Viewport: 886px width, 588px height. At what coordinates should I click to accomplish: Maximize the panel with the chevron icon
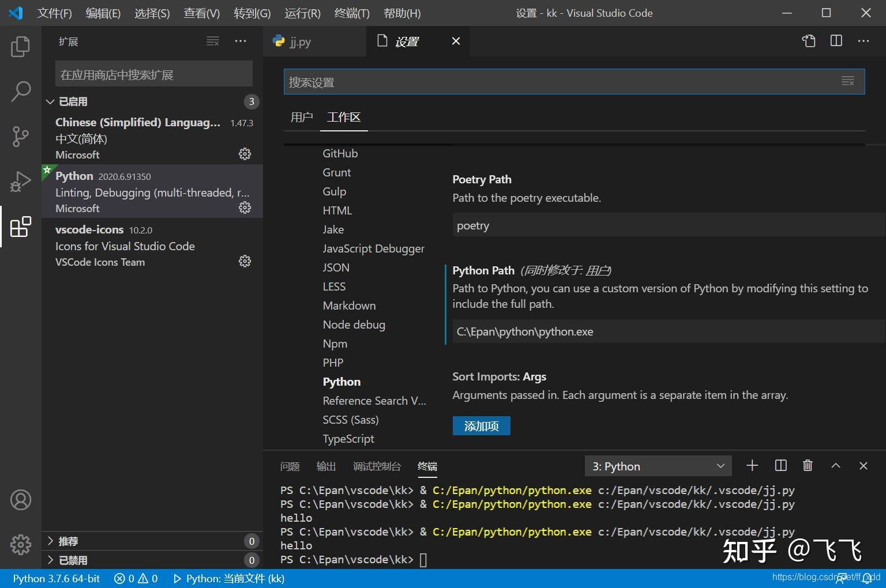[x=835, y=465]
